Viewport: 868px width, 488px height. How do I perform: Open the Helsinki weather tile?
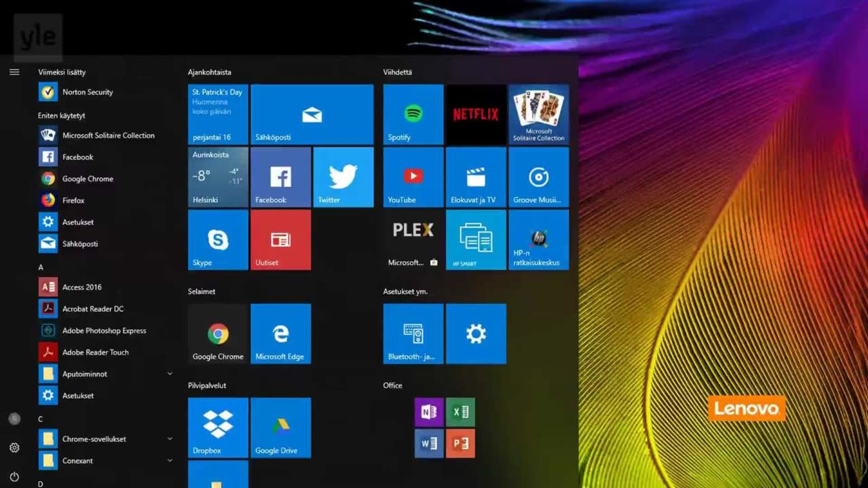click(x=218, y=177)
